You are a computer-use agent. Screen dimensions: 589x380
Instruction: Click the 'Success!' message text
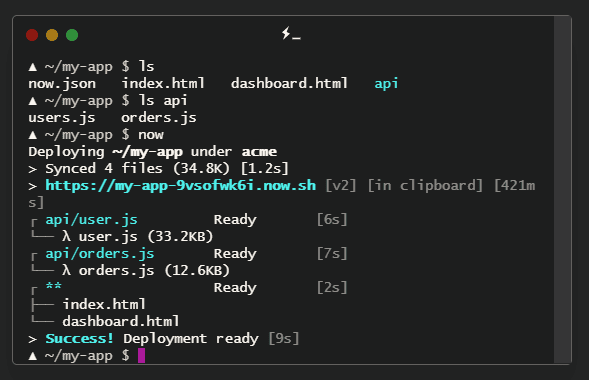79,339
